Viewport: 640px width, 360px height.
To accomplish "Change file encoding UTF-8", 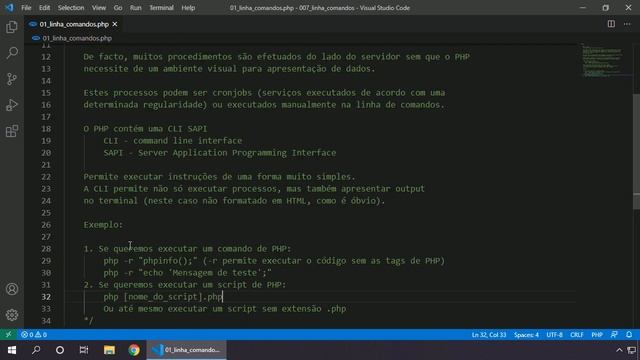I will coord(554,335).
